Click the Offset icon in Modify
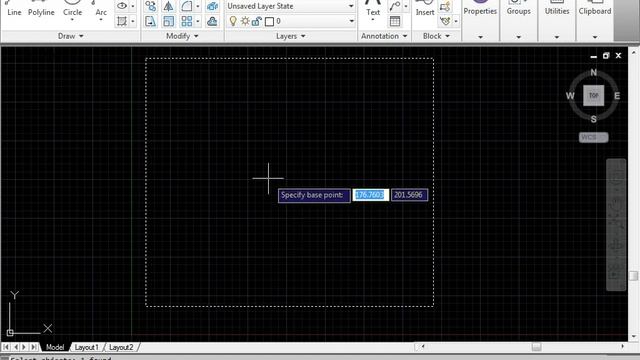Screen dimensions: 640x360 pyautogui.click(x=212, y=21)
